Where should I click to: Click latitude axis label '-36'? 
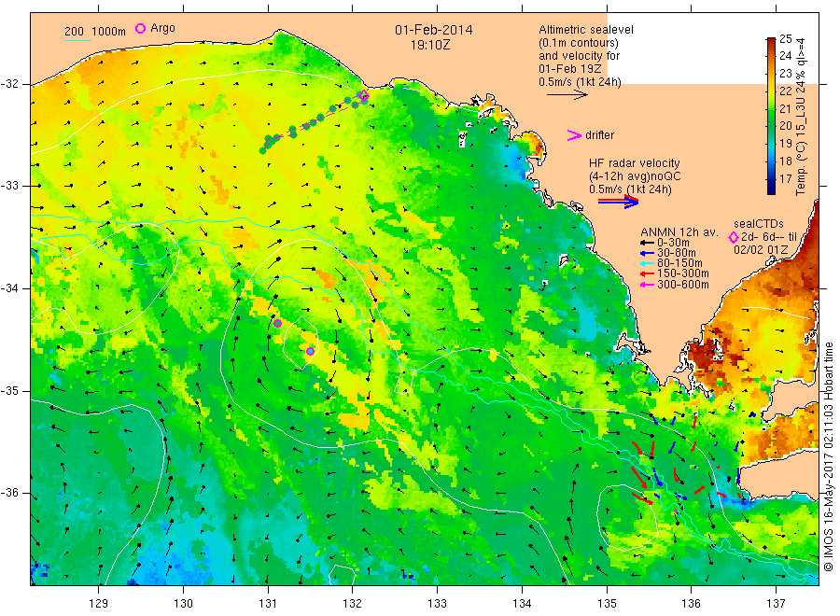(9, 493)
